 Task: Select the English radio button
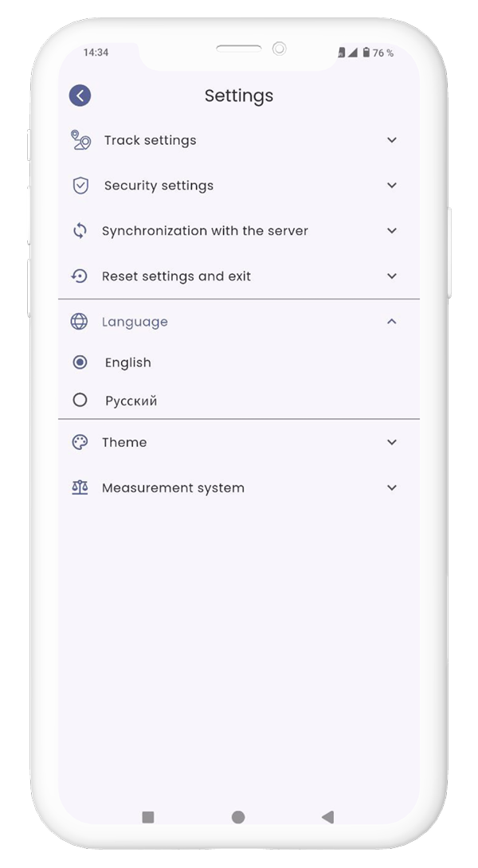click(80, 362)
